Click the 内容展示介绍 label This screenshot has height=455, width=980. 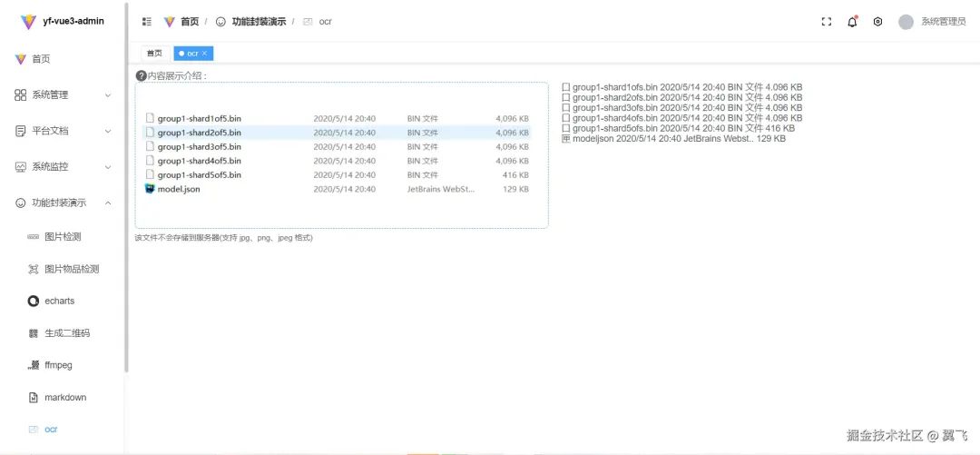click(x=177, y=75)
